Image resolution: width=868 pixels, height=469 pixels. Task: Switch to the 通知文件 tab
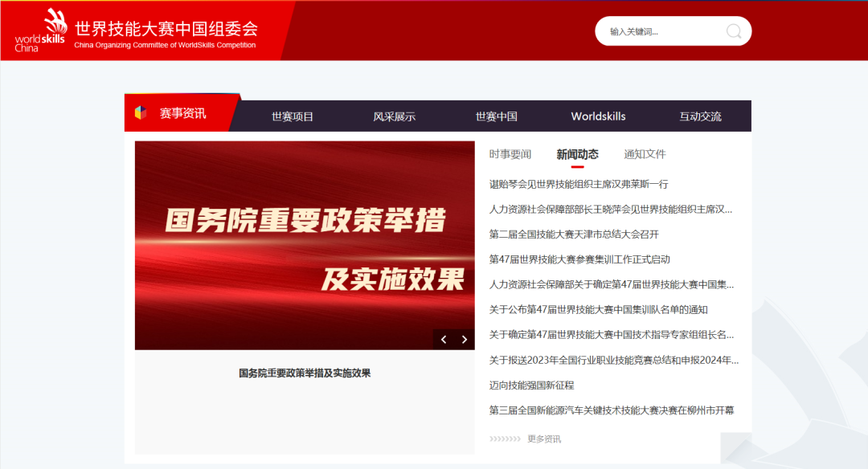tap(645, 154)
